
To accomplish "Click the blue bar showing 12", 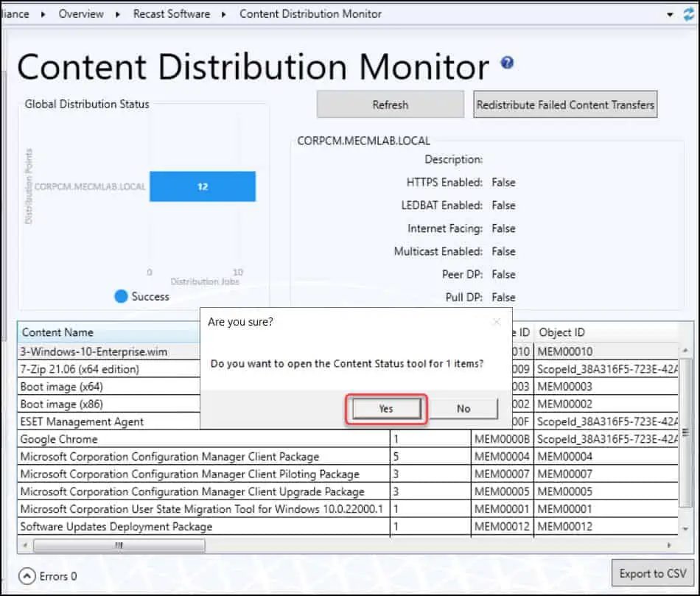I will pyautogui.click(x=203, y=186).
